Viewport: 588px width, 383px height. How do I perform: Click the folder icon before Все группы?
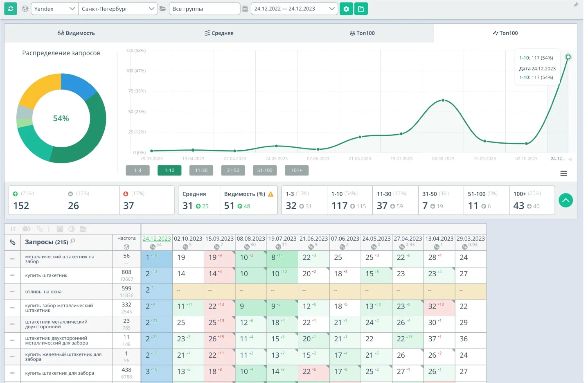[x=162, y=9]
